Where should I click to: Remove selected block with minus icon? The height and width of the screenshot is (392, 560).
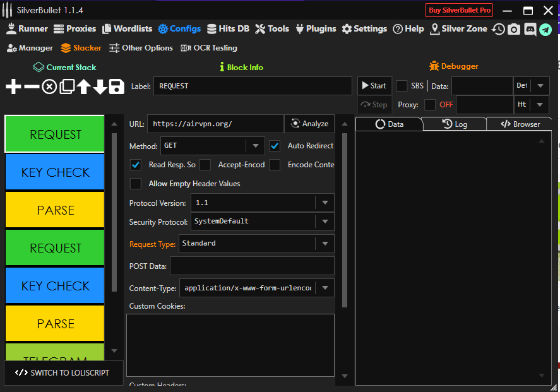click(32, 86)
